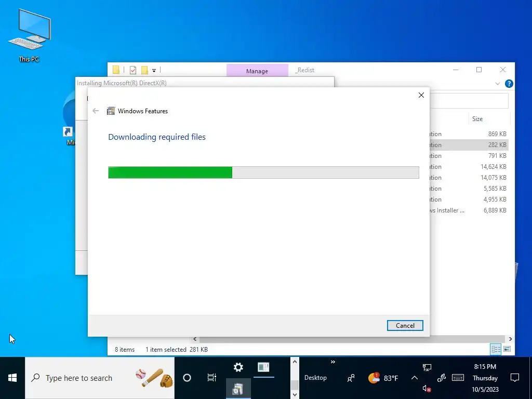This screenshot has height=399, width=532.
Task: Expand the Desktop toolbar chevron
Action: pos(333,362)
